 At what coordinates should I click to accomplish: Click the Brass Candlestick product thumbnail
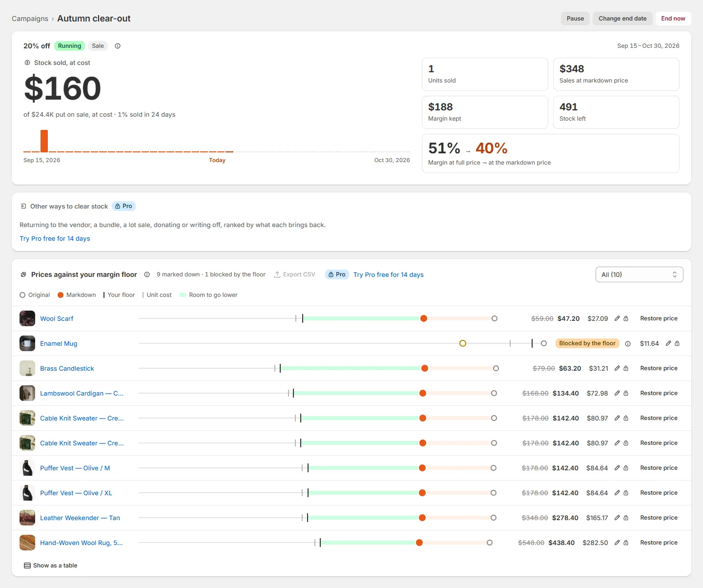(x=27, y=368)
